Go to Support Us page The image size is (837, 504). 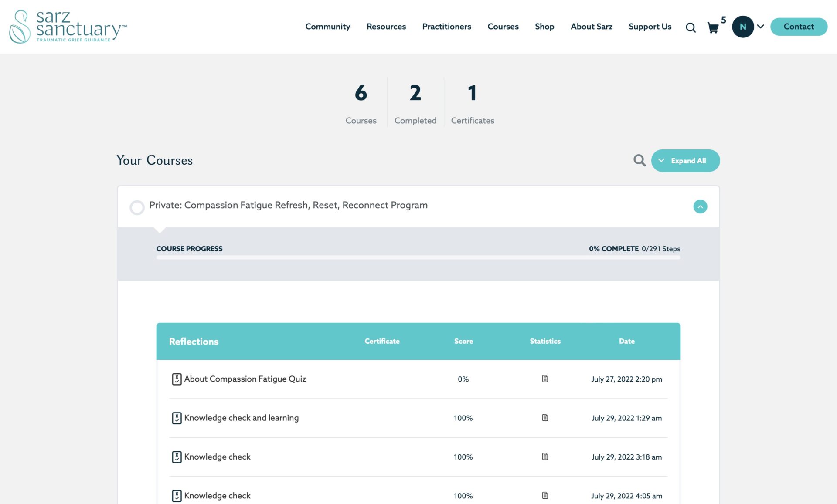650,27
